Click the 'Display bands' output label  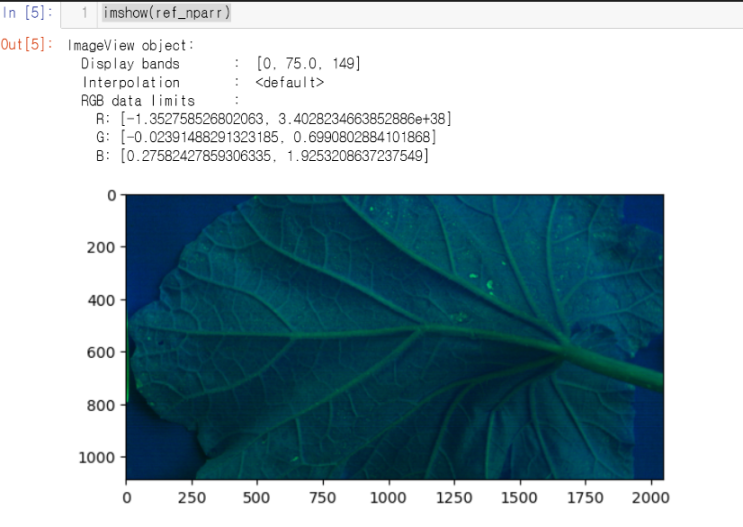(x=130, y=64)
